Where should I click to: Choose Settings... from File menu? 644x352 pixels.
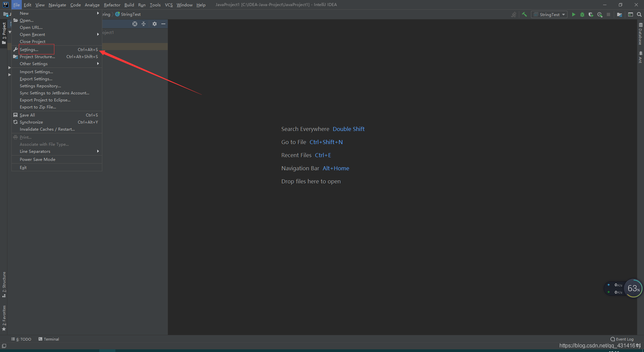point(57,50)
